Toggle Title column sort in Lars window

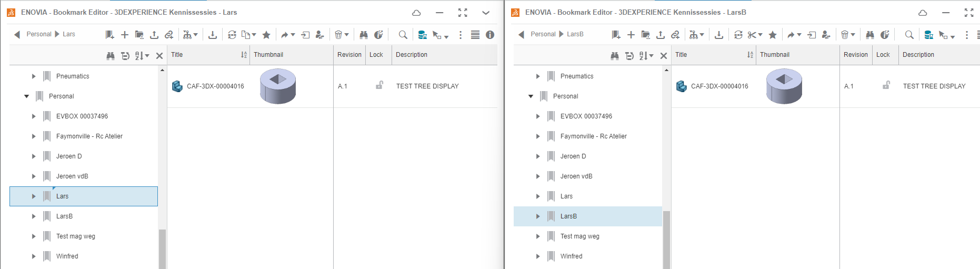(x=244, y=55)
